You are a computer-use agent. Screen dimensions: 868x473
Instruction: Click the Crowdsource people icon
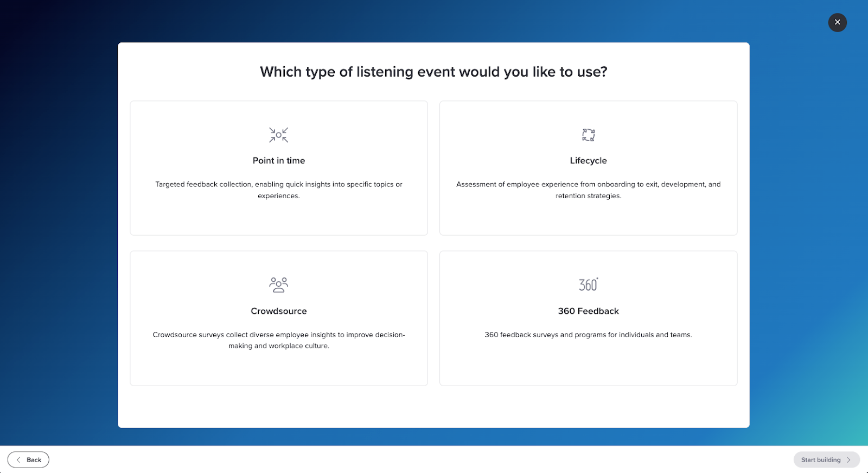click(x=279, y=285)
